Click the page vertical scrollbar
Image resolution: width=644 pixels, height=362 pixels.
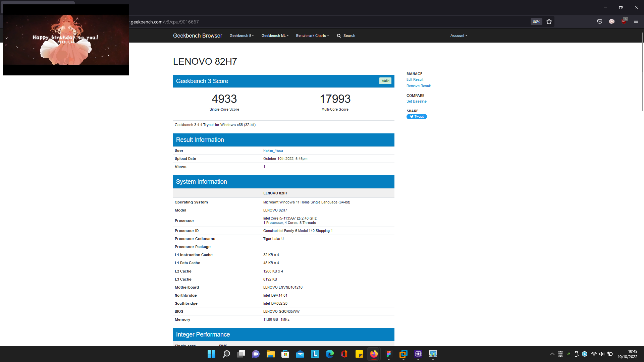[x=642, y=72]
